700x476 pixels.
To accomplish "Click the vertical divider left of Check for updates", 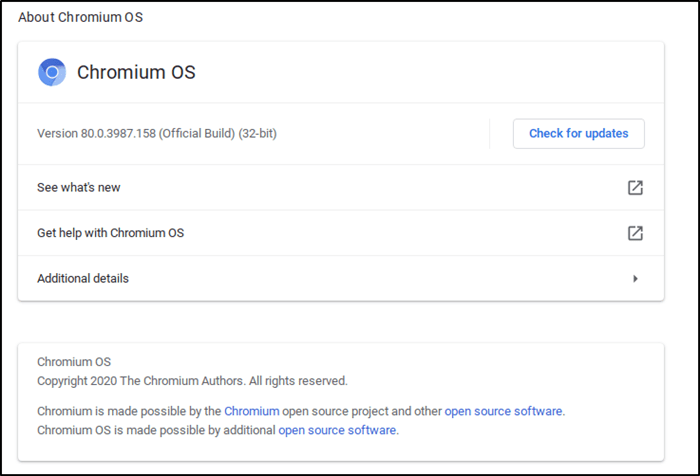I will click(x=490, y=134).
